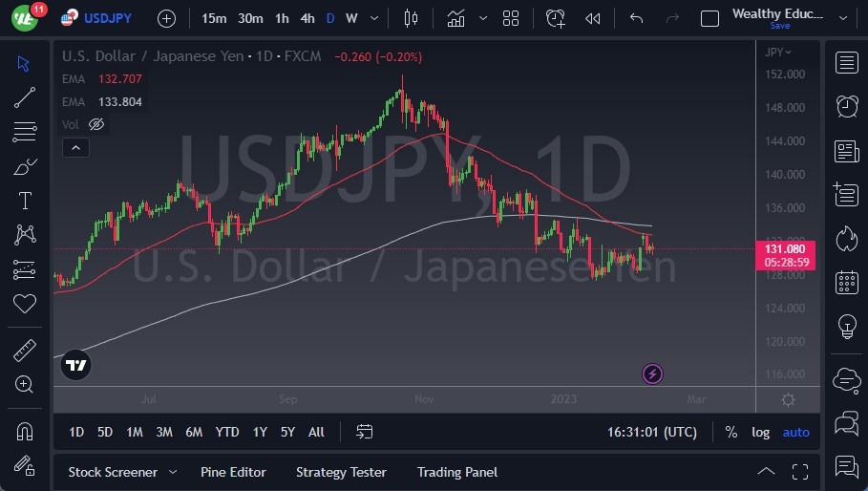Image resolution: width=868 pixels, height=491 pixels.
Task: Collapse the indicator legend chevron
Action: coord(74,147)
